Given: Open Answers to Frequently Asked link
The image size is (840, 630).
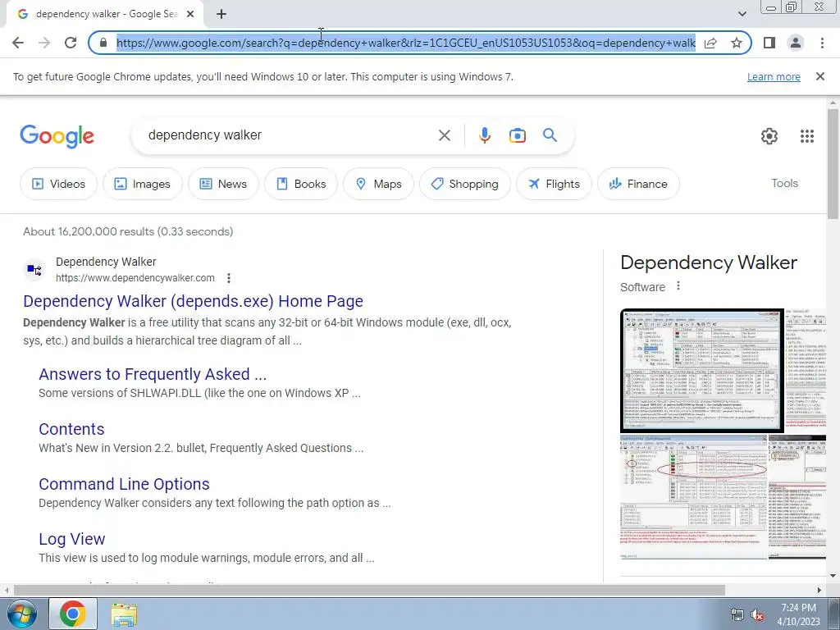Looking at the screenshot, I should click(153, 374).
